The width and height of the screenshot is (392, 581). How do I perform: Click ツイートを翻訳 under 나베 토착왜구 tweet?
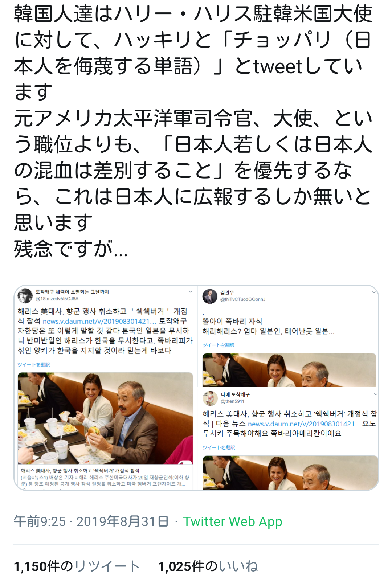click(219, 447)
